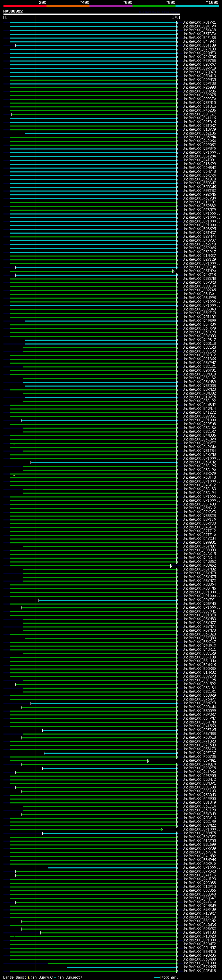
Task: Open hit UniRef100_B4N386
Action: [x=199, y=436]
